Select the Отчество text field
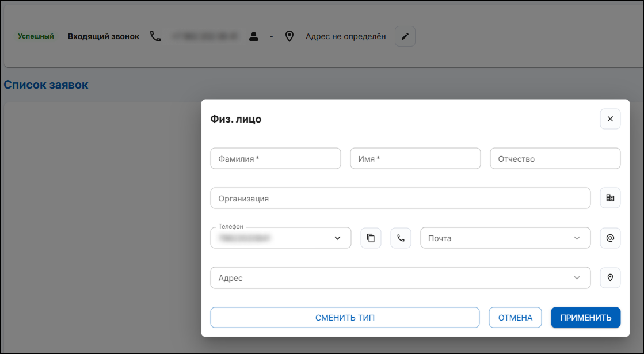The height and width of the screenshot is (354, 644). (x=555, y=159)
